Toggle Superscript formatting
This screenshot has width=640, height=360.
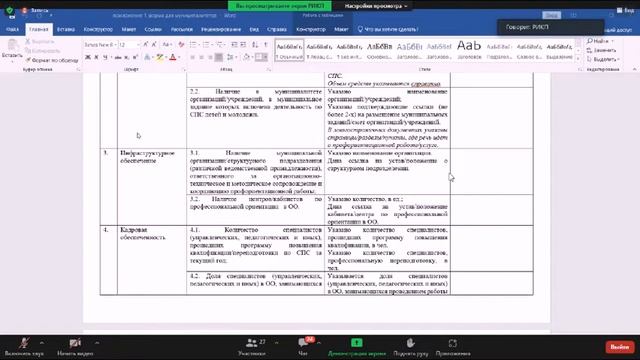tap(135, 57)
